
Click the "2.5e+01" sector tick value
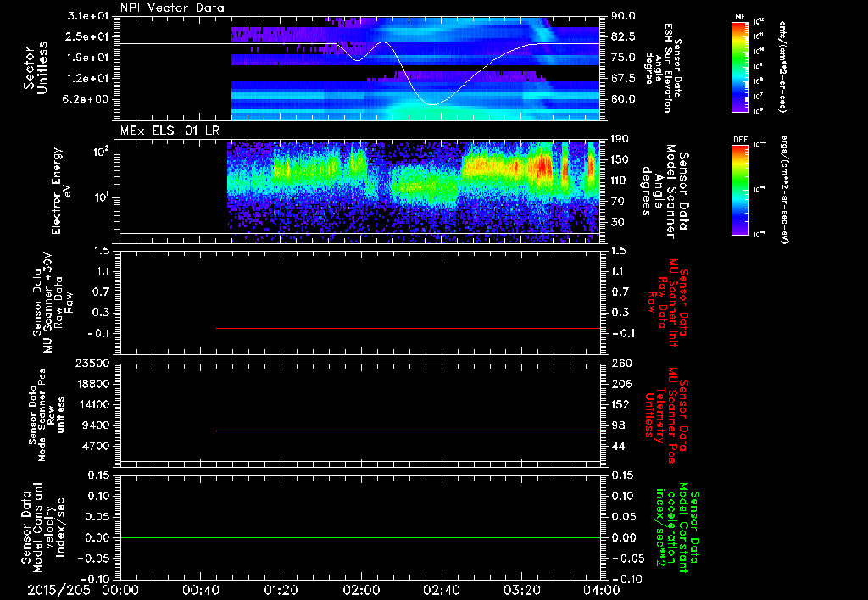pyautogui.click(x=89, y=36)
